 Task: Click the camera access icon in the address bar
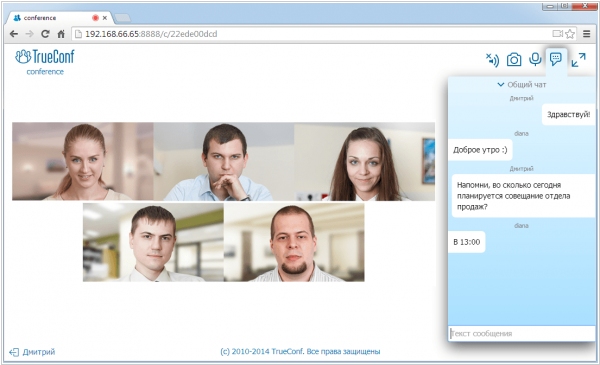click(558, 34)
